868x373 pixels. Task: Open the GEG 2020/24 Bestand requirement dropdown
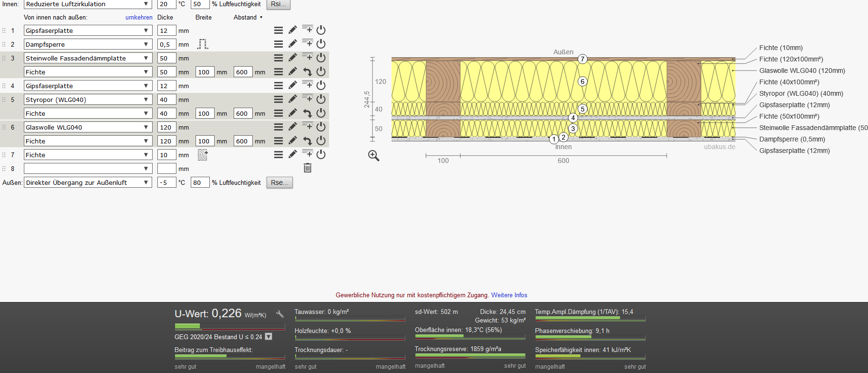coord(269,337)
